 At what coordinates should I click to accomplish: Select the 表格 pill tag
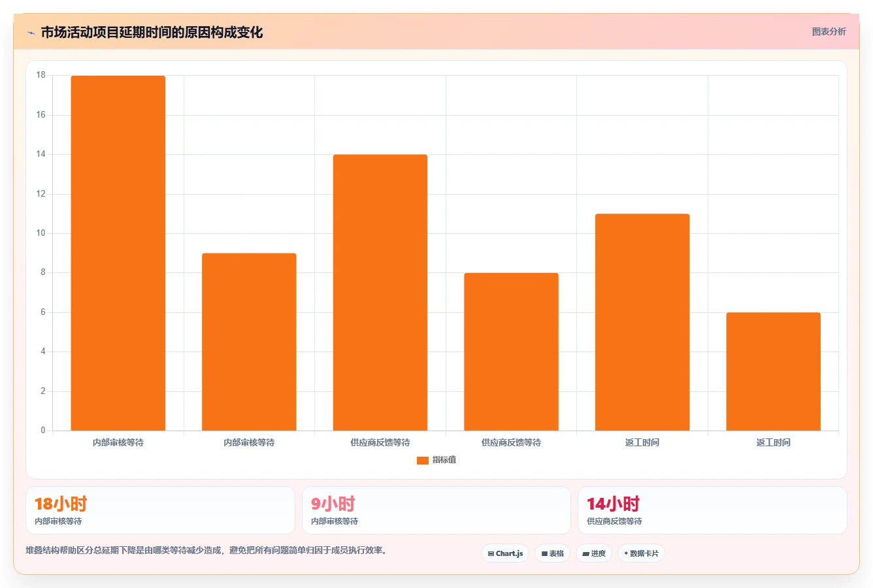tap(552, 553)
